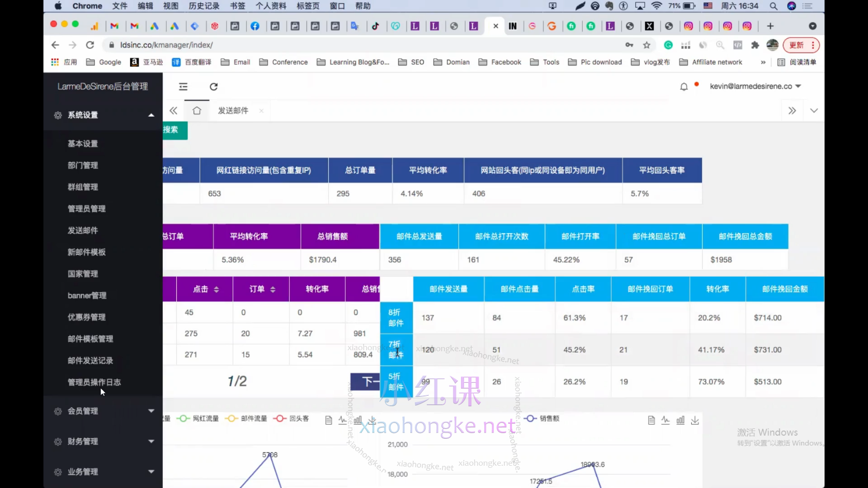The width and height of the screenshot is (868, 488).
Task: Sort the 点击 column with its arrows
Action: click(216, 289)
